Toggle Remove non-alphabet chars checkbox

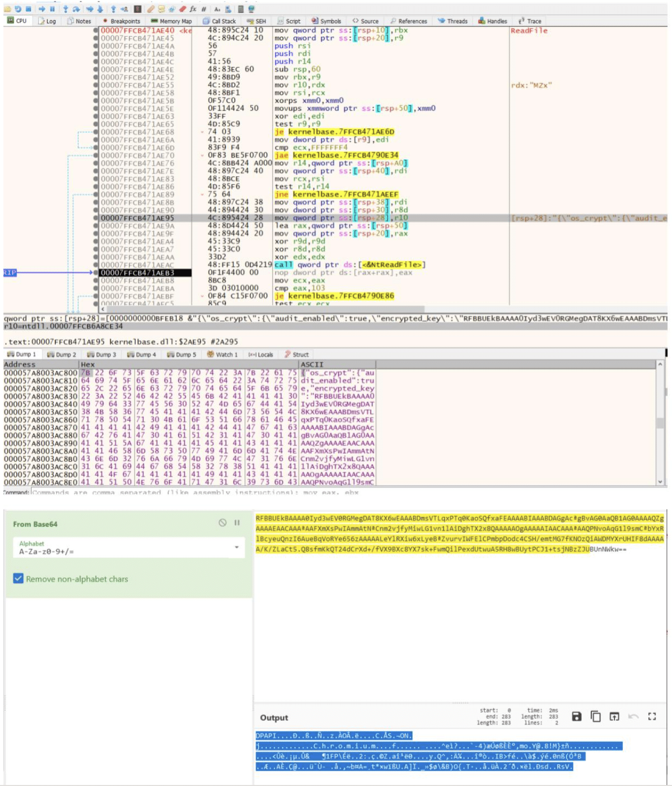point(19,579)
